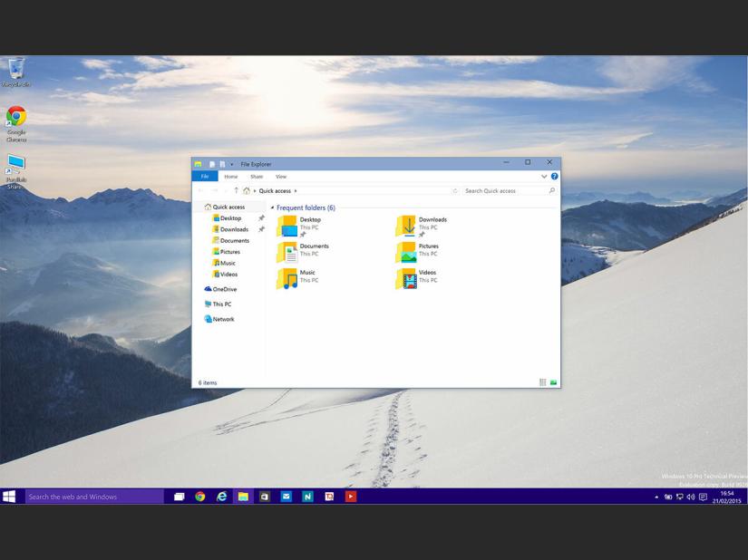The height and width of the screenshot is (560, 748).
Task: Open the Videos folder in Frequent folders
Action: (x=407, y=278)
